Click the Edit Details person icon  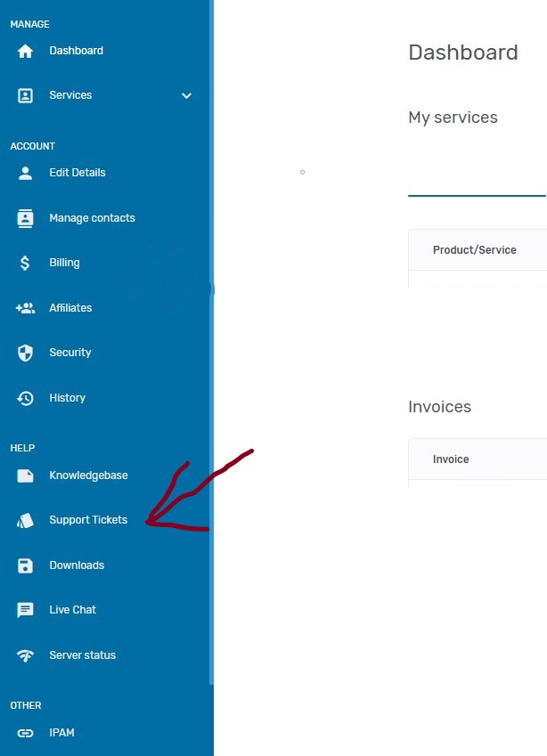coord(25,173)
